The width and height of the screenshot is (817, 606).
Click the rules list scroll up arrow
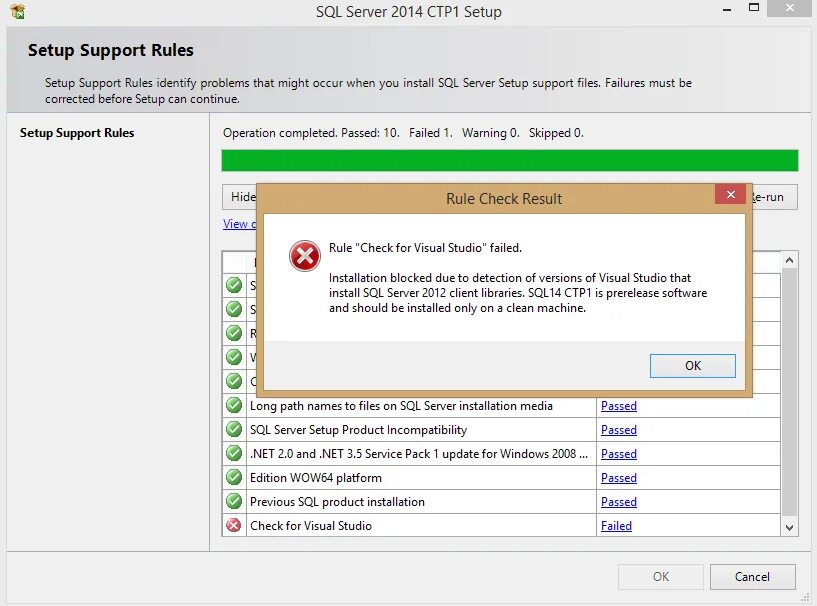(x=789, y=260)
